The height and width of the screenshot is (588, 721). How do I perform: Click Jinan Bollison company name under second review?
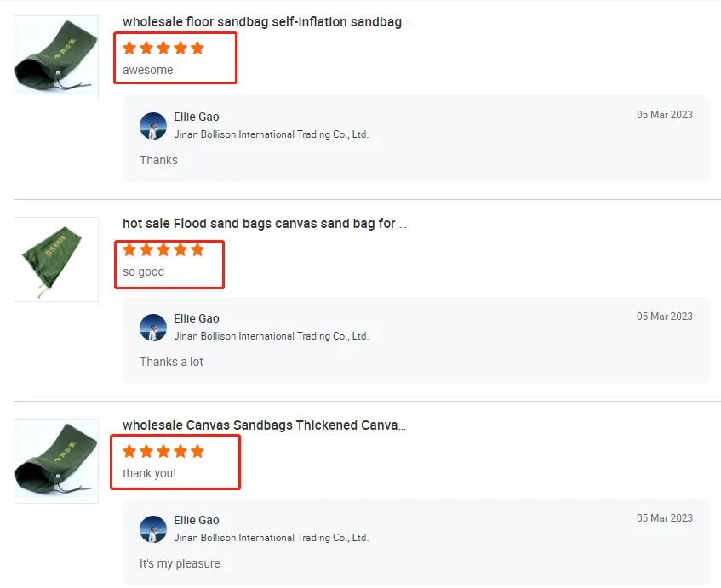pyautogui.click(x=271, y=336)
